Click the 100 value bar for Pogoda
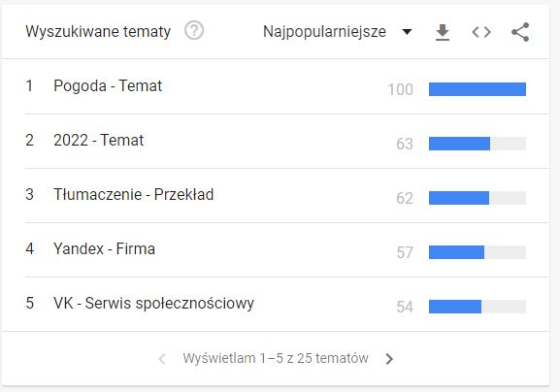560x392 pixels. point(478,89)
